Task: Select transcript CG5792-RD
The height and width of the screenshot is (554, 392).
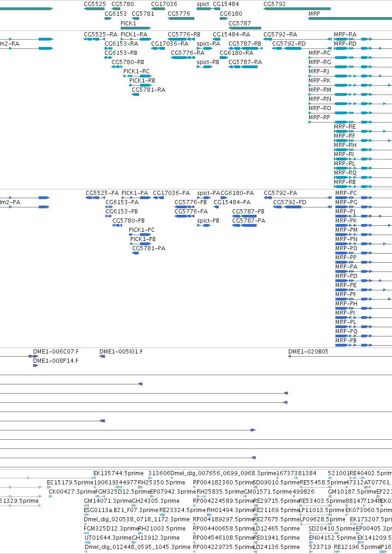Action: click(289, 44)
